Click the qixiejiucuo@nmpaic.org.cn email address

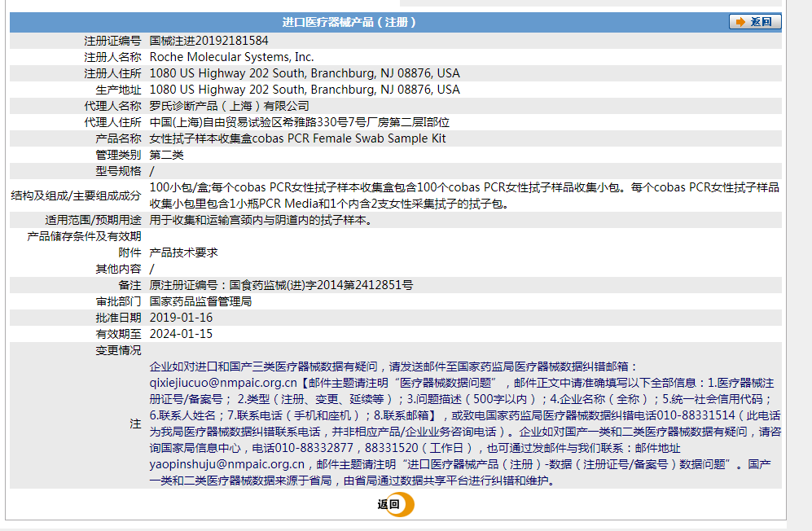point(223,384)
